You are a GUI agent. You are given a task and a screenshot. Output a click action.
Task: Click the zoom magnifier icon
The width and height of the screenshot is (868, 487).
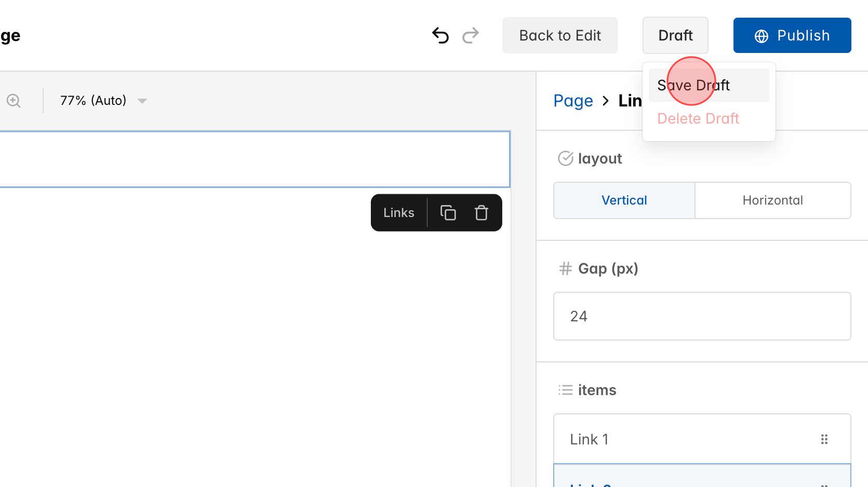14,100
